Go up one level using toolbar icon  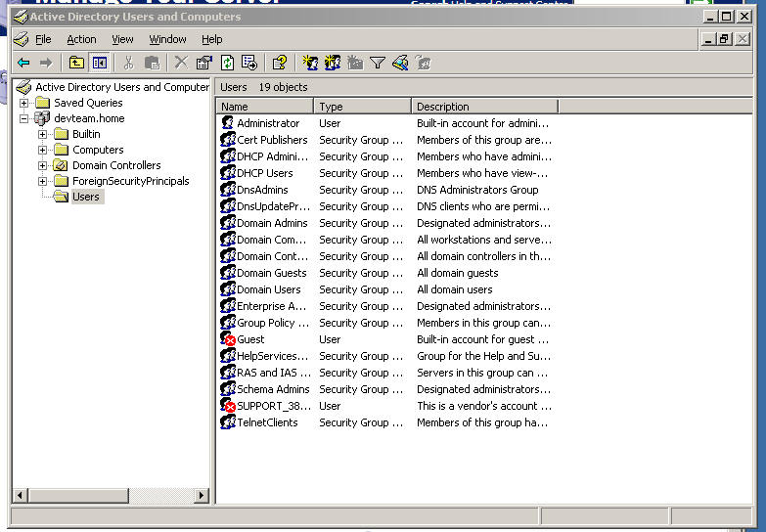pyautogui.click(x=76, y=63)
